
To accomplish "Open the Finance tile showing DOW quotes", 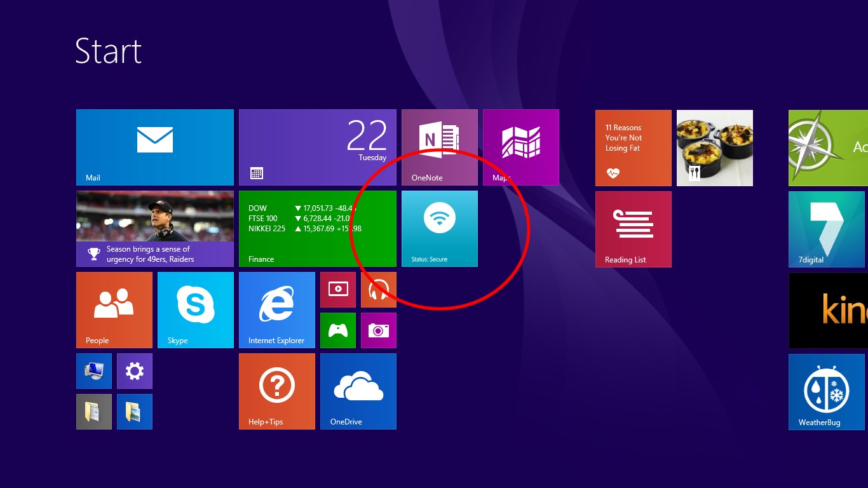I will click(x=317, y=229).
